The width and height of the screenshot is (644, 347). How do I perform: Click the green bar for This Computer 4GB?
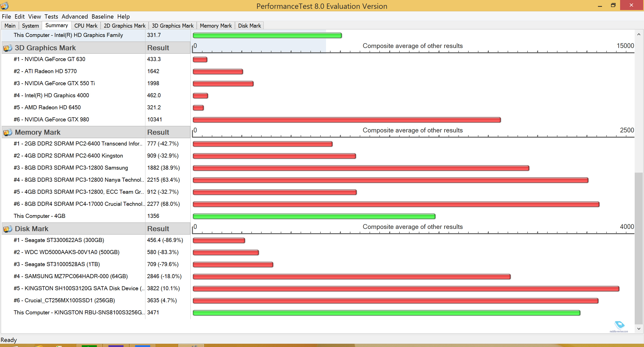(x=314, y=216)
